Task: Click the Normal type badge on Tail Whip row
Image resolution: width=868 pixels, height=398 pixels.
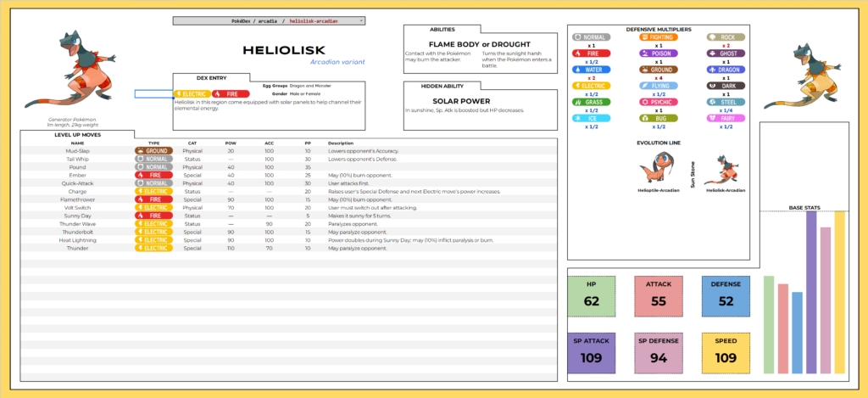Action: (x=154, y=159)
